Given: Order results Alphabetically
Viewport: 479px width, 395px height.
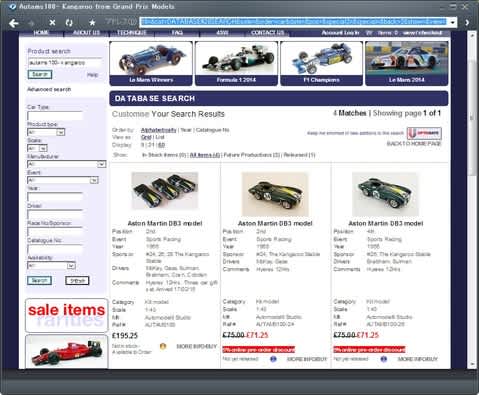Looking at the screenshot, I should [x=159, y=130].
